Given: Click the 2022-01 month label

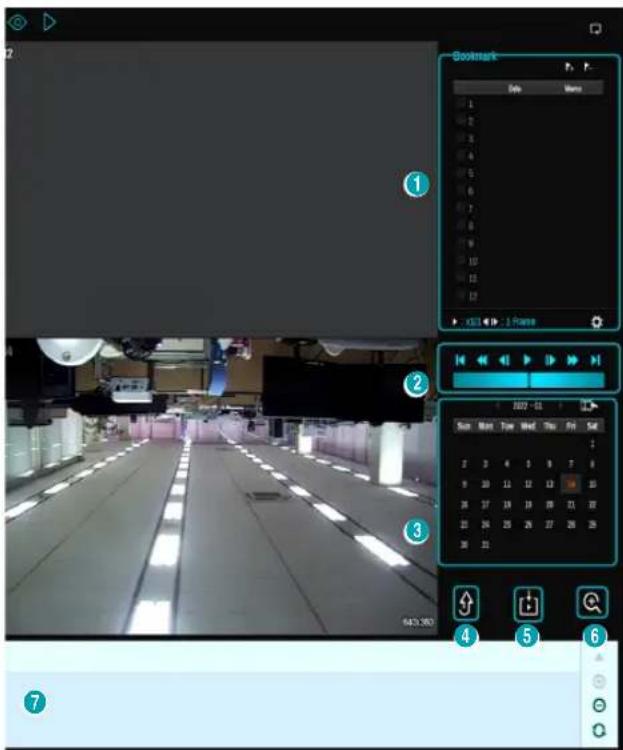Looking at the screenshot, I should (528, 406).
